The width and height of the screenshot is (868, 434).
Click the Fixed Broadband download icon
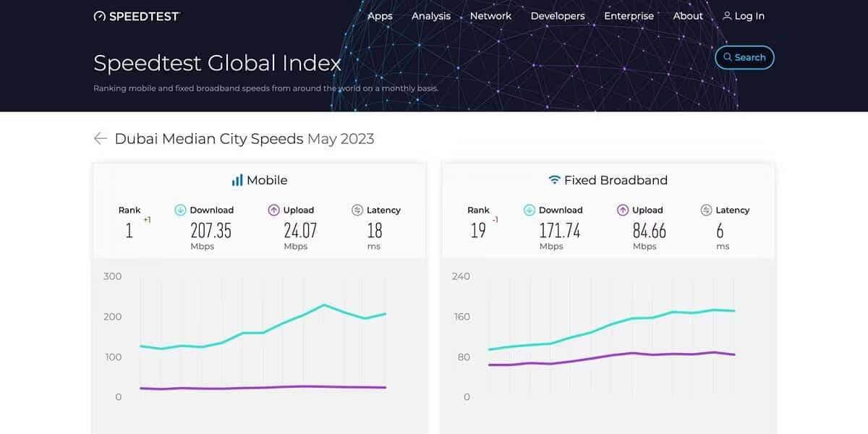tap(529, 210)
